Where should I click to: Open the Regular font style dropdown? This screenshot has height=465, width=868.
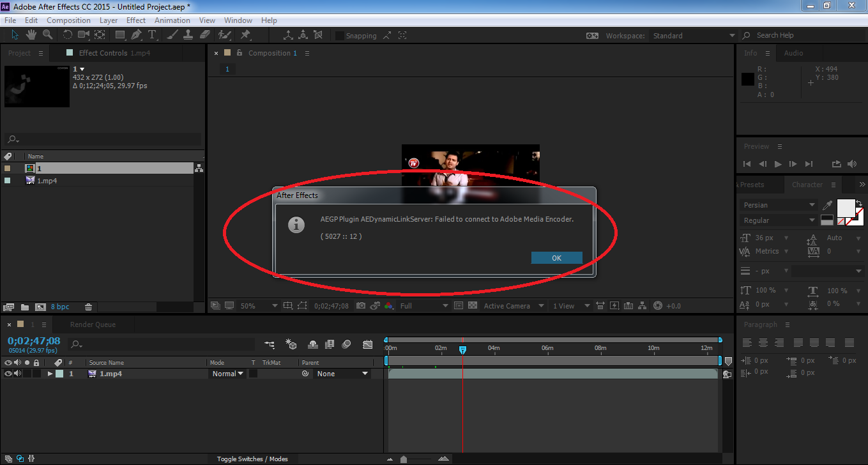pos(779,220)
